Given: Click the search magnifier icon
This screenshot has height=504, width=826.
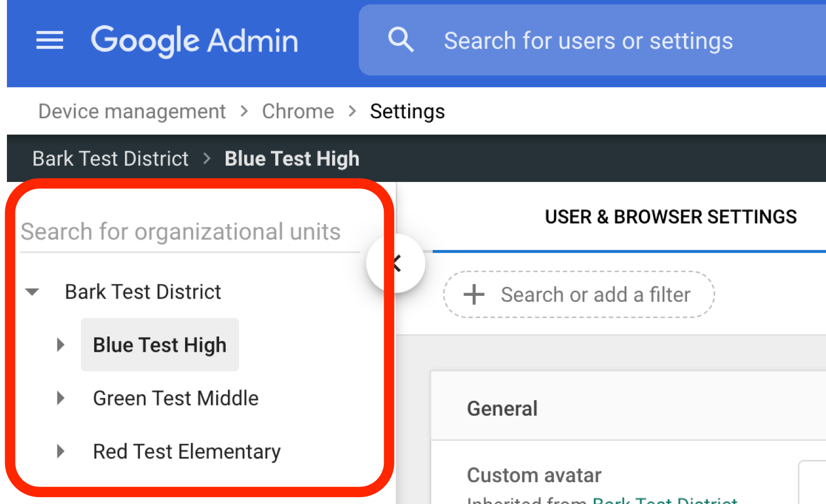Looking at the screenshot, I should (401, 40).
